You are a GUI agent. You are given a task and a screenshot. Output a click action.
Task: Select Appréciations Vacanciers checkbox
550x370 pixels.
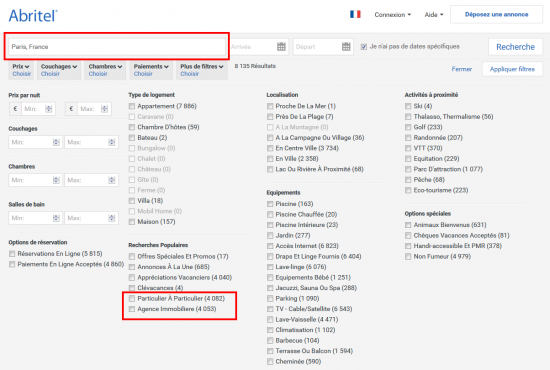(132, 277)
